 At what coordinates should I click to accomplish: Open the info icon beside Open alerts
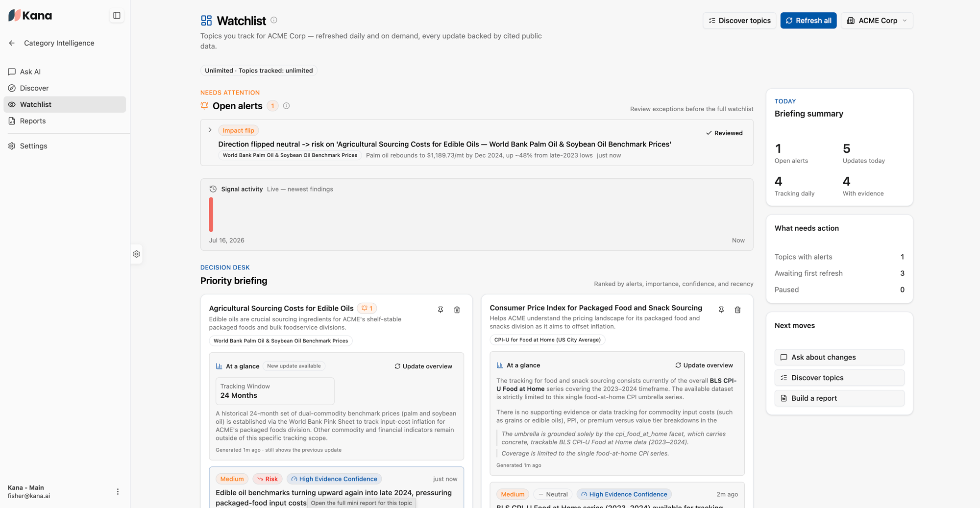287,106
